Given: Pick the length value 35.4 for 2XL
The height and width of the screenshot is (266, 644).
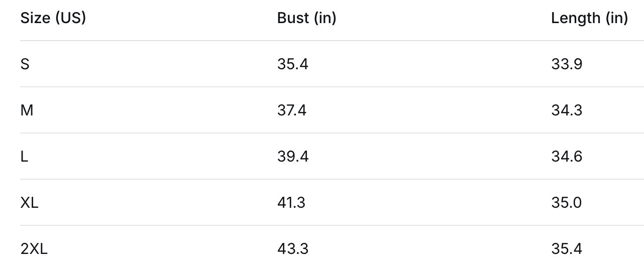Looking at the screenshot, I should (567, 249).
